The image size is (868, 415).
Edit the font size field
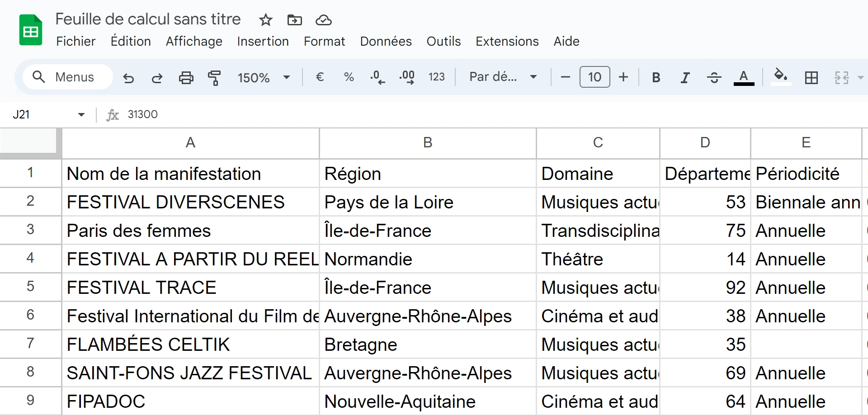[594, 77]
